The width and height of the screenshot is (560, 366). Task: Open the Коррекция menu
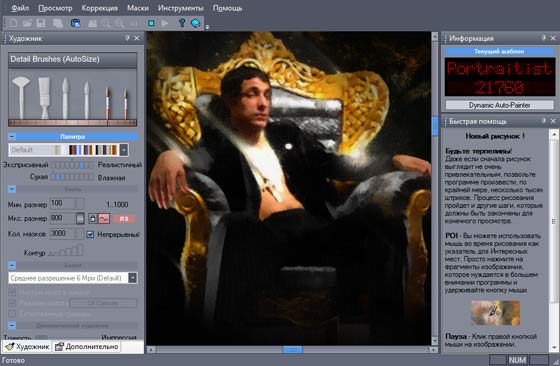(100, 8)
